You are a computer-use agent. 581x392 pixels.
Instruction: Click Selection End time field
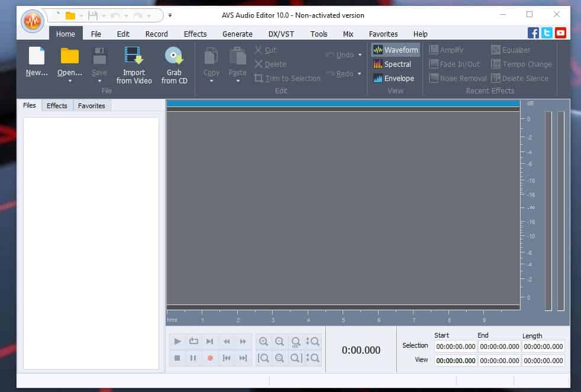(499, 346)
